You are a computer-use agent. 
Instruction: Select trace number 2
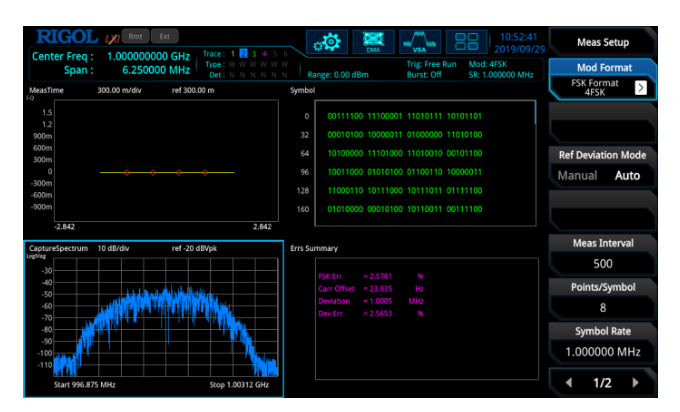tap(243, 54)
